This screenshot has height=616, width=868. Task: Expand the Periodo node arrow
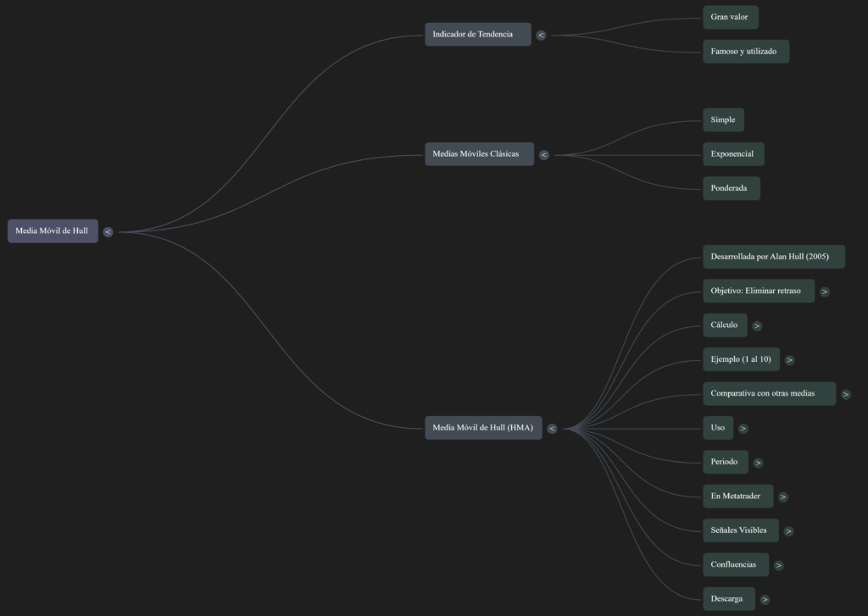point(758,463)
